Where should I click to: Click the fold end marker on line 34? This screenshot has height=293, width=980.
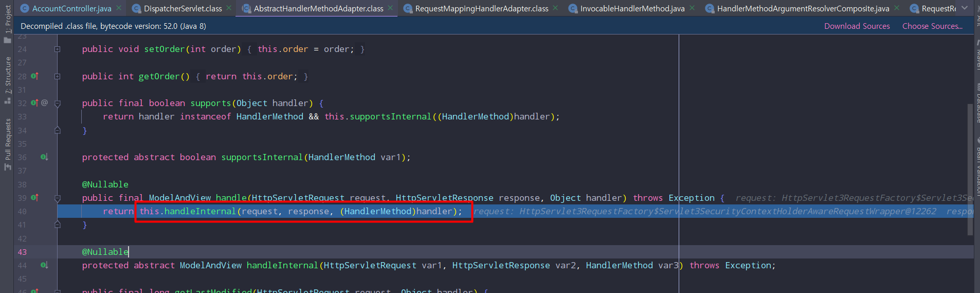[x=58, y=130]
